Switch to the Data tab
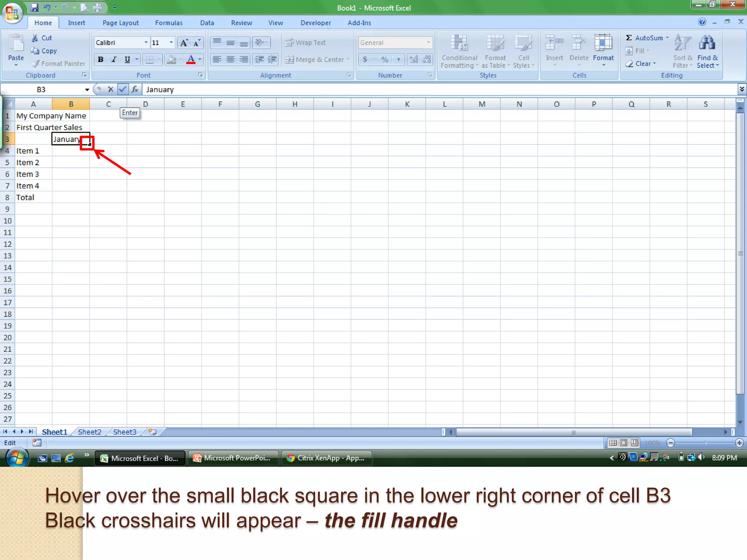 tap(207, 23)
